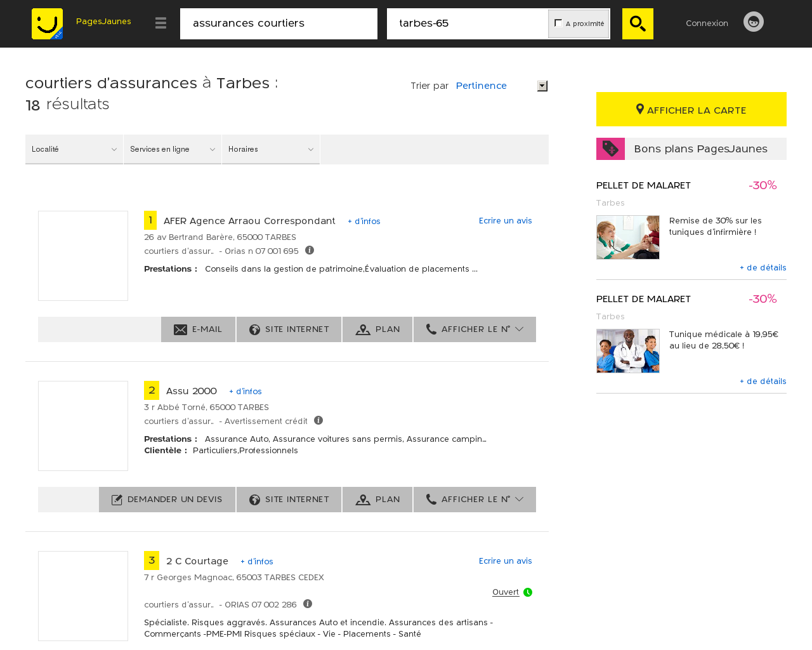
Task: Click Tunique médicale à 19,95€ text
Action: [x=724, y=340]
